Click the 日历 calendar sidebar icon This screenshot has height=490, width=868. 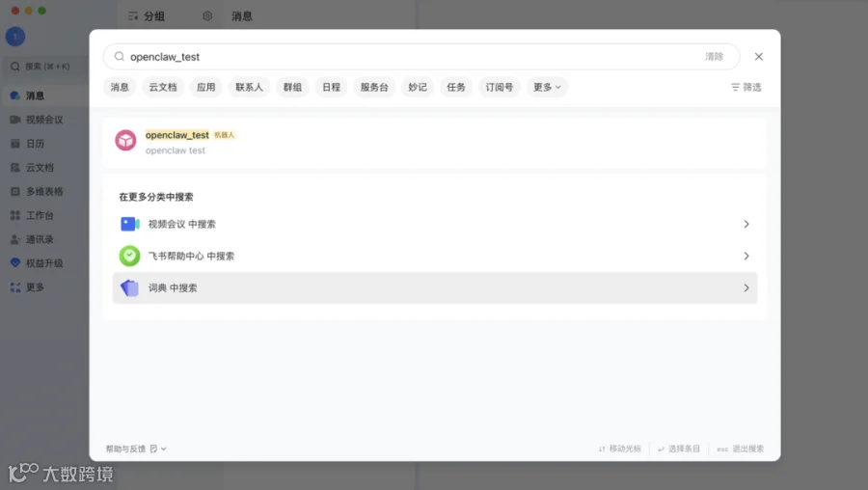click(x=14, y=144)
